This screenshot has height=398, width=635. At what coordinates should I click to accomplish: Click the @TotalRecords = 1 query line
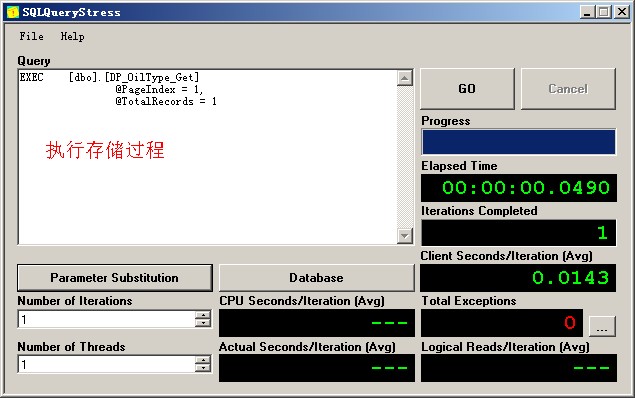(166, 102)
